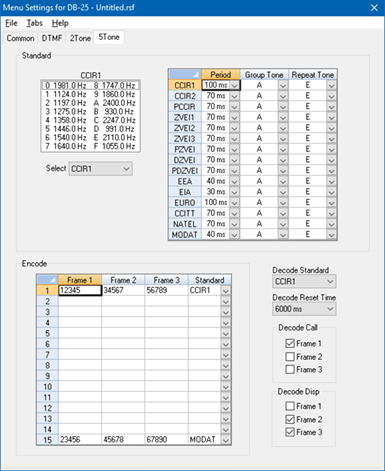Enable Decode Call Frame 1 checkbox
The image size is (385, 471).
coord(290,343)
